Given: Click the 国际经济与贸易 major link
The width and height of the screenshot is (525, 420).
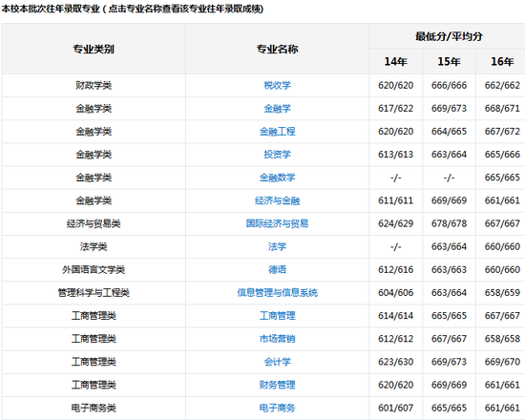Looking at the screenshot, I should [x=277, y=223].
